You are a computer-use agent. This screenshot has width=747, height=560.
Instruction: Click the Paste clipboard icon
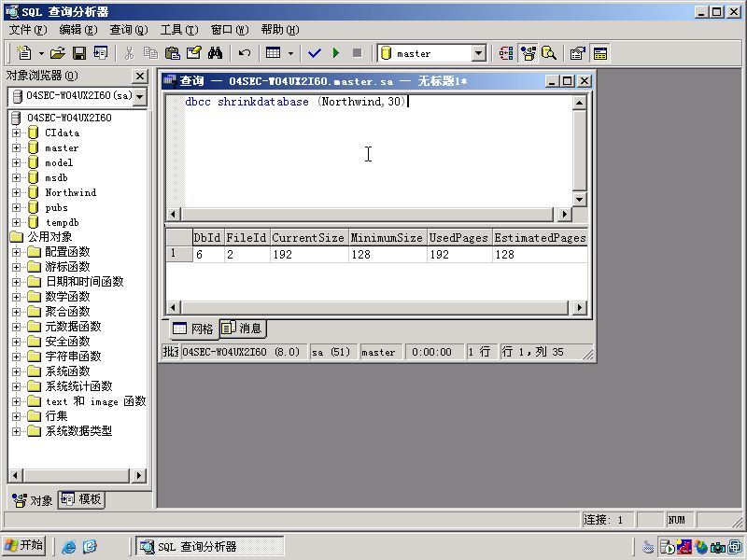(x=172, y=53)
